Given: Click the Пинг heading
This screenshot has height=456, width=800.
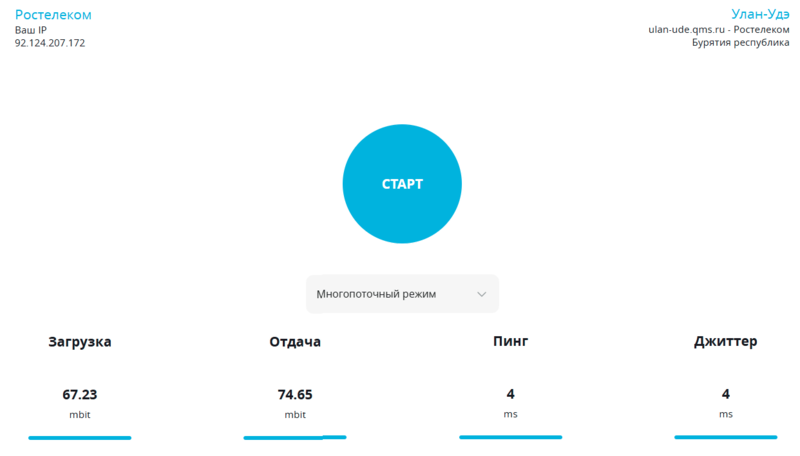Looking at the screenshot, I should click(x=510, y=342).
